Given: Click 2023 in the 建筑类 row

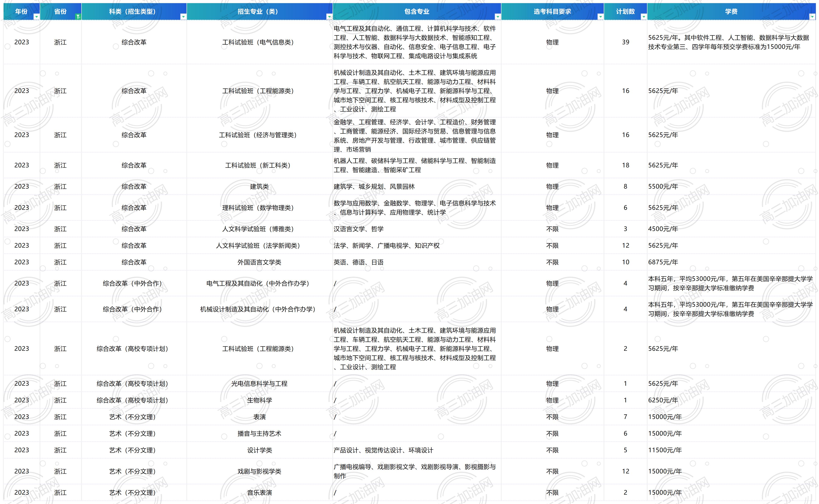Looking at the screenshot, I should click(x=22, y=186).
